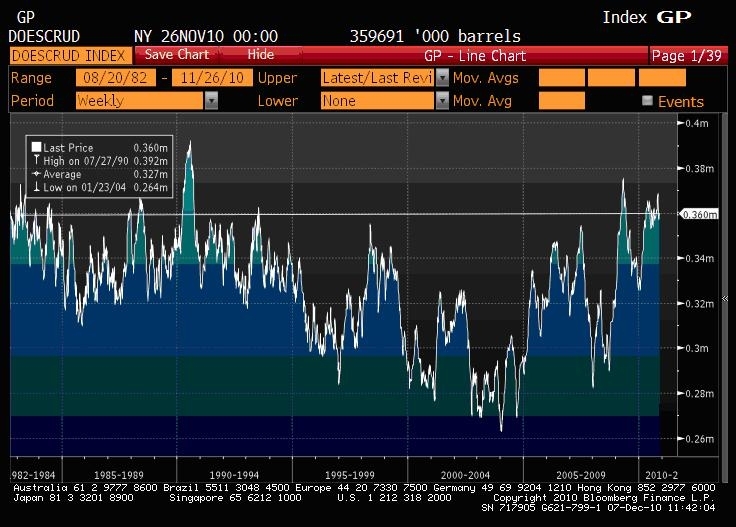The image size is (736, 527).
Task: Click the GP - Line Chart title
Action: point(475,56)
